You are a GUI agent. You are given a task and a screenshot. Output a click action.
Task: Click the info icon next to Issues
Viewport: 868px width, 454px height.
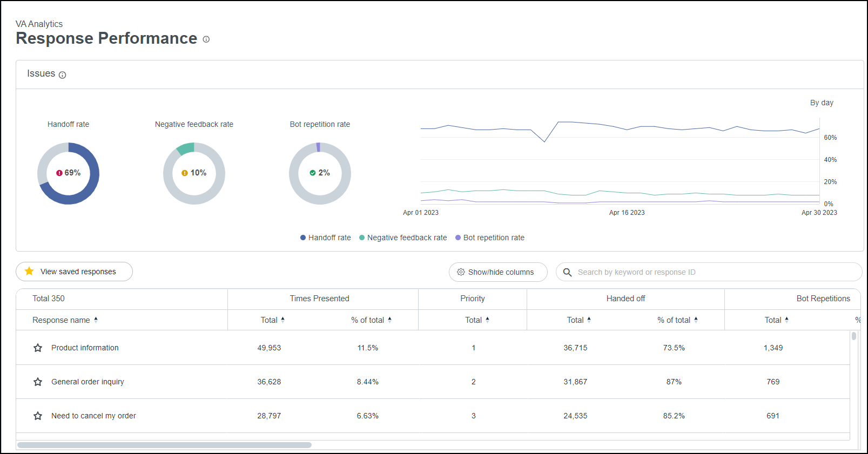coord(62,75)
